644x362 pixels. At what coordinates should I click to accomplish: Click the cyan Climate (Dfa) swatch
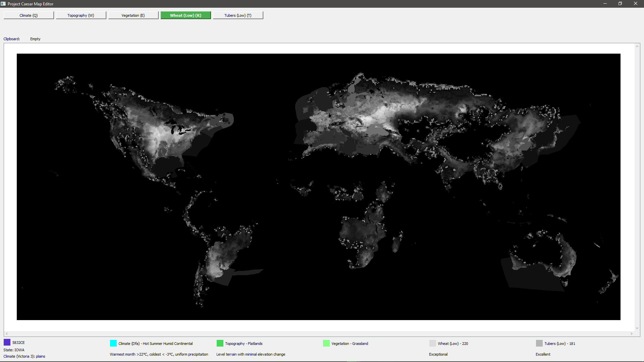[x=113, y=343]
